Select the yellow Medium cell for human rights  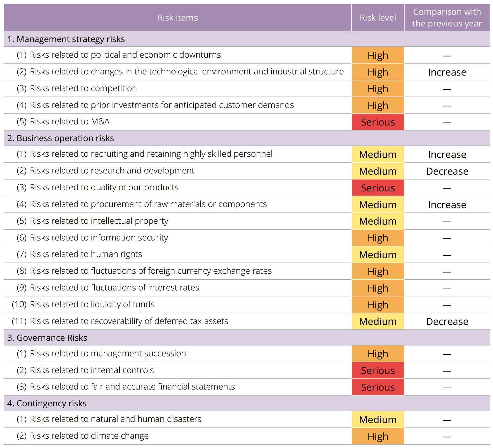[x=378, y=255]
